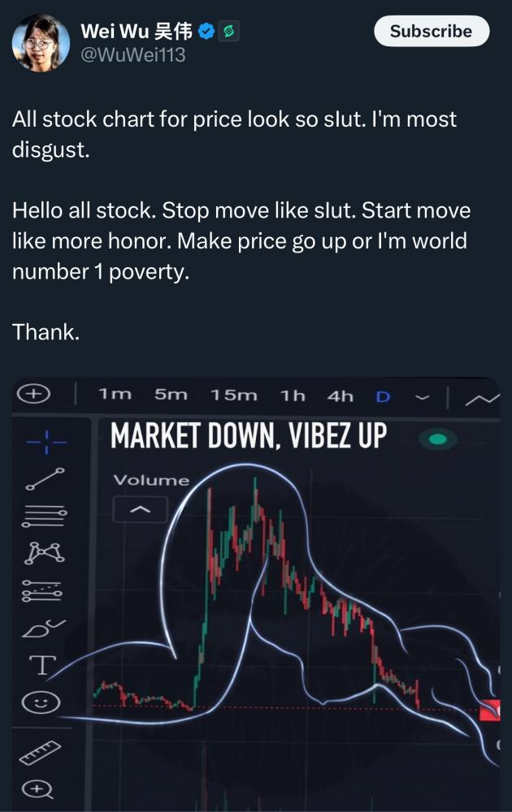Collapse the Volume indicator legend
The width and height of the screenshot is (512, 812).
[x=140, y=510]
